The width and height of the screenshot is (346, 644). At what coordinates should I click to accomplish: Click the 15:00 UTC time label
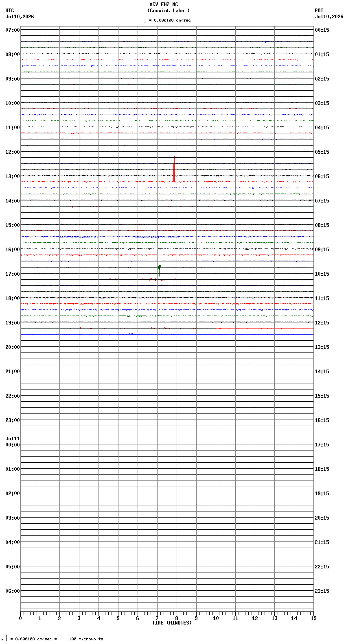13,225
